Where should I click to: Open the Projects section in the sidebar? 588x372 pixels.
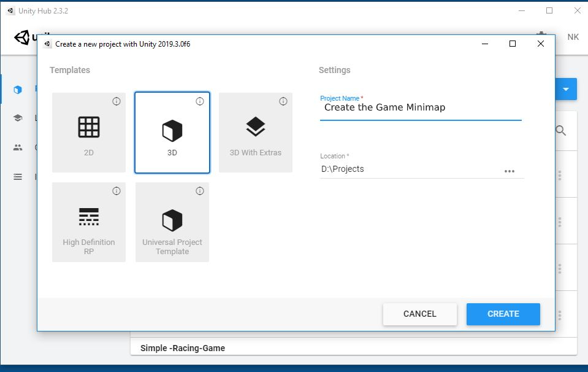tap(17, 88)
